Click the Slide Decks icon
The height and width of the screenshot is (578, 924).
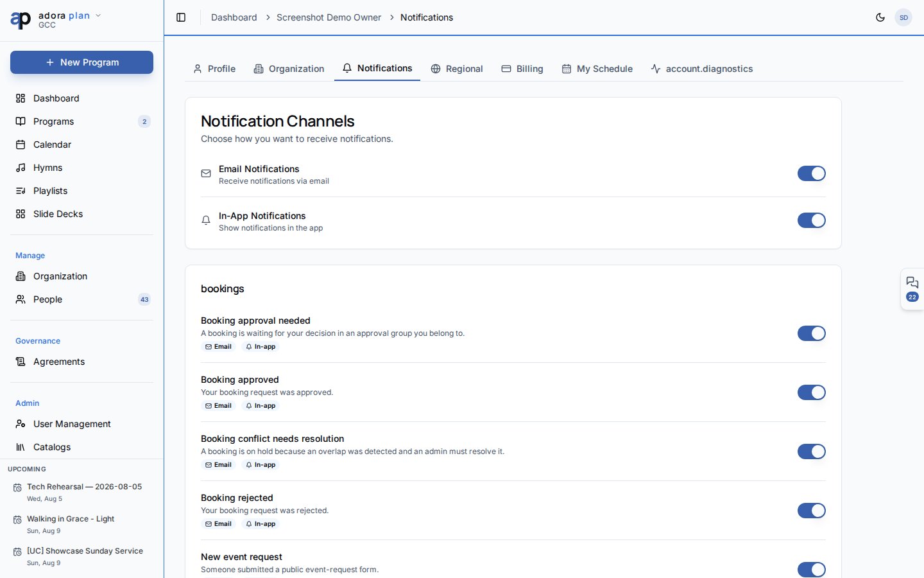coord(21,214)
